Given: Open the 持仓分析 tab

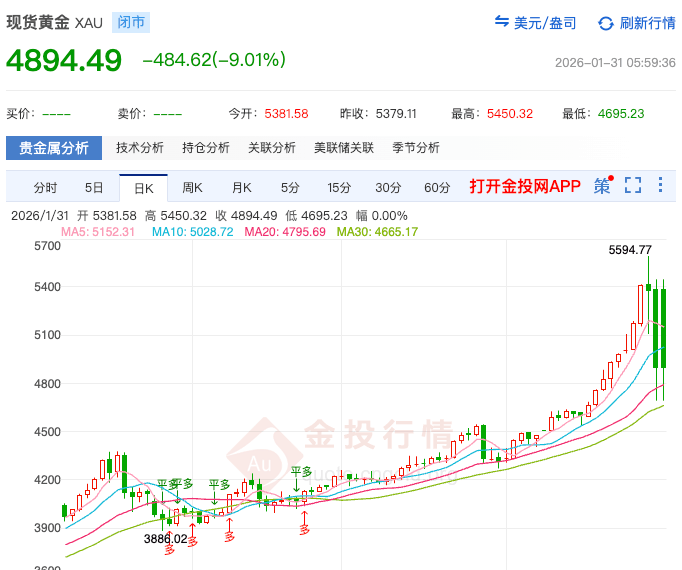Looking at the screenshot, I should 206,148.
